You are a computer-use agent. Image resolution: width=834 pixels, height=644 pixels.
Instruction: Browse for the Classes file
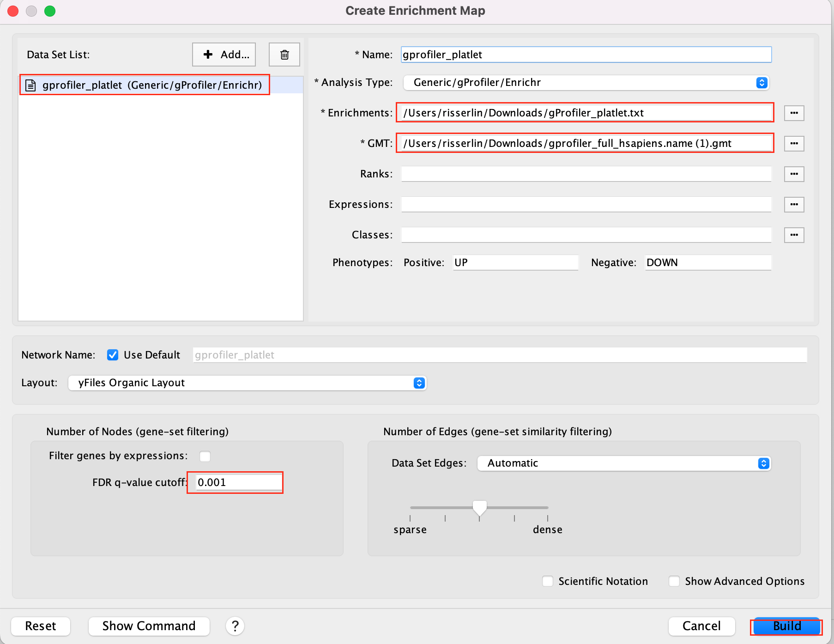[794, 235]
